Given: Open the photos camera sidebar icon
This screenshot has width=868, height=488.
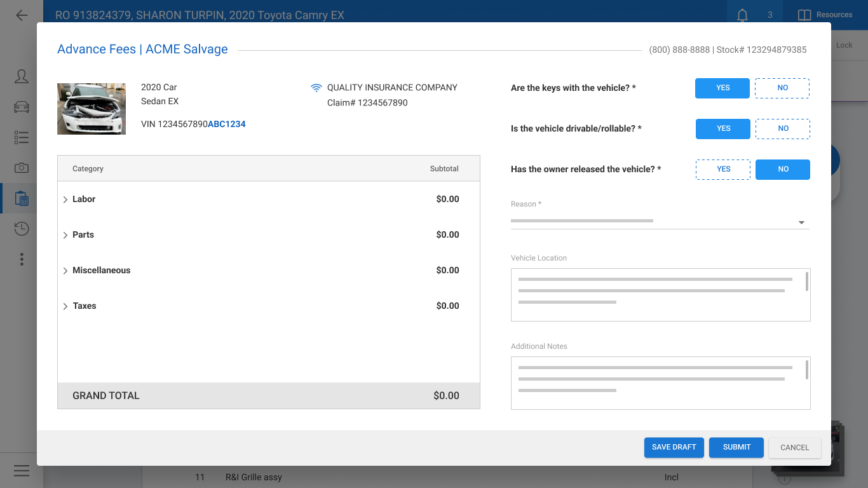Looking at the screenshot, I should (22, 168).
